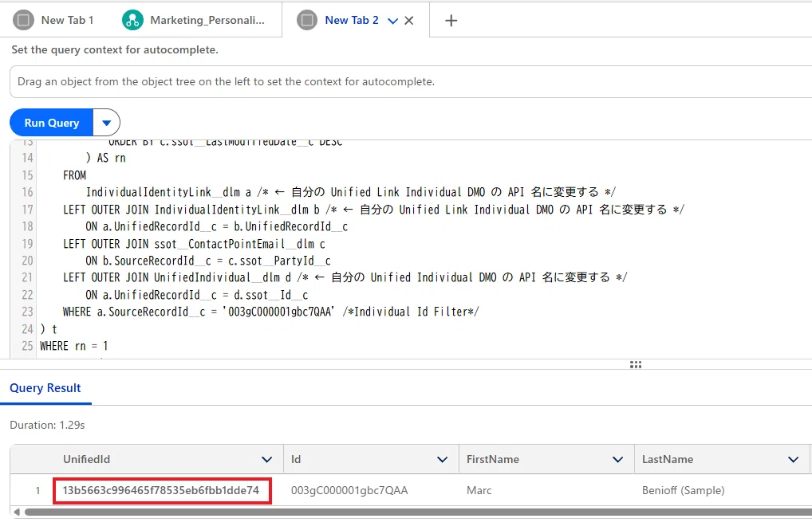Click the Duration: 1.29s text
This screenshot has width=812, height=530.
[47, 425]
